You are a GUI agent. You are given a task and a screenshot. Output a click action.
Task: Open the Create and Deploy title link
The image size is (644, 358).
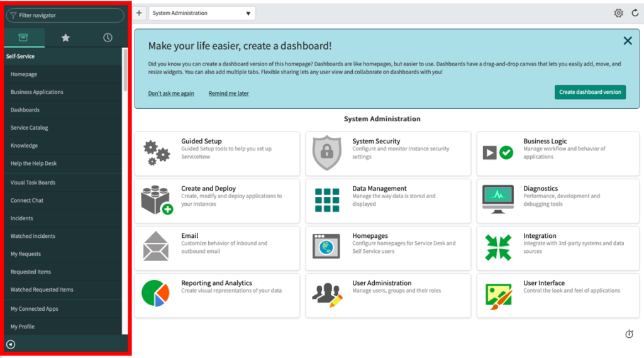pyautogui.click(x=209, y=188)
